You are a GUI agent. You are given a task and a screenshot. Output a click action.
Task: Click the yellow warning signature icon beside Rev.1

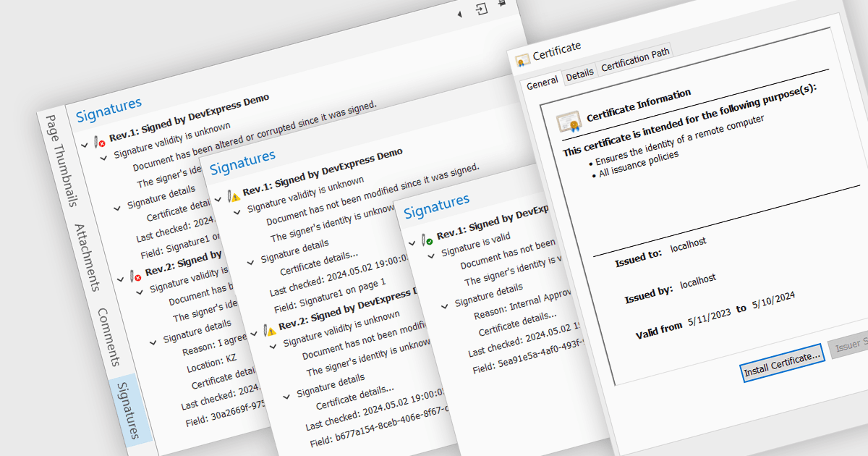click(233, 195)
